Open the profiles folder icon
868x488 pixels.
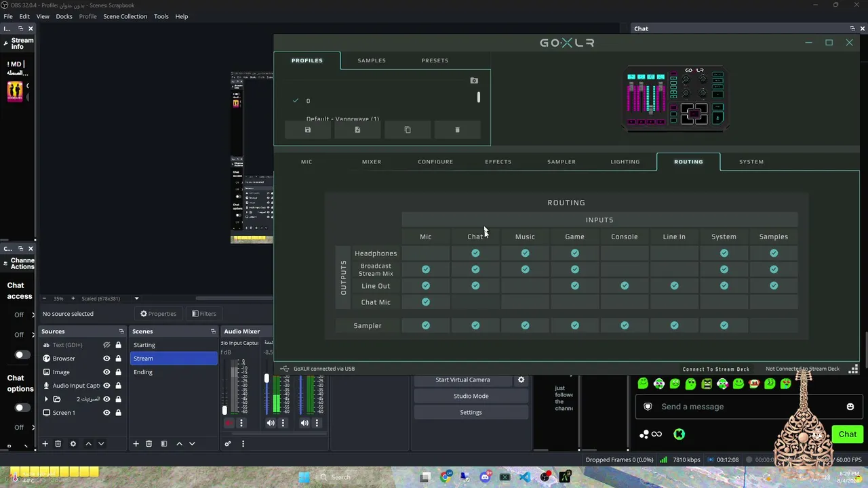[474, 81]
